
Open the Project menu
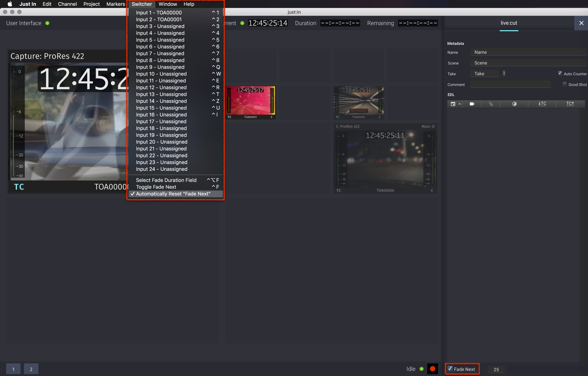tap(92, 4)
